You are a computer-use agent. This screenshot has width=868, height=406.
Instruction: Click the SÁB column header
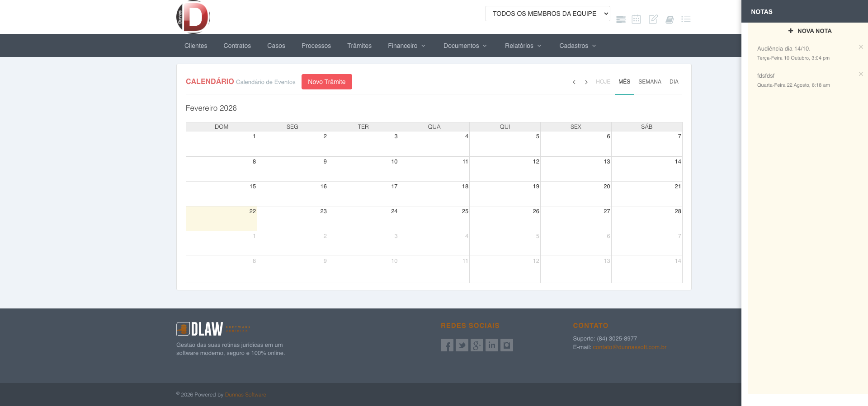point(647,126)
